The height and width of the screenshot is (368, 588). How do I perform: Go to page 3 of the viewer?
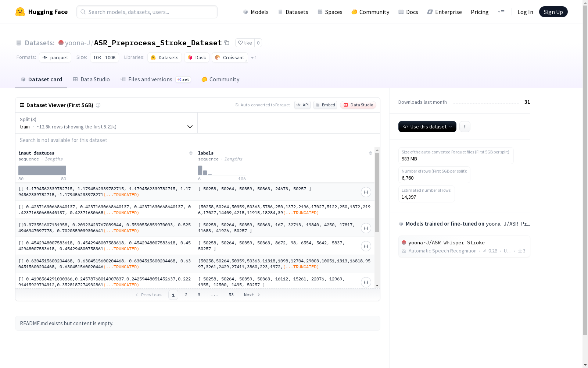coord(199,295)
